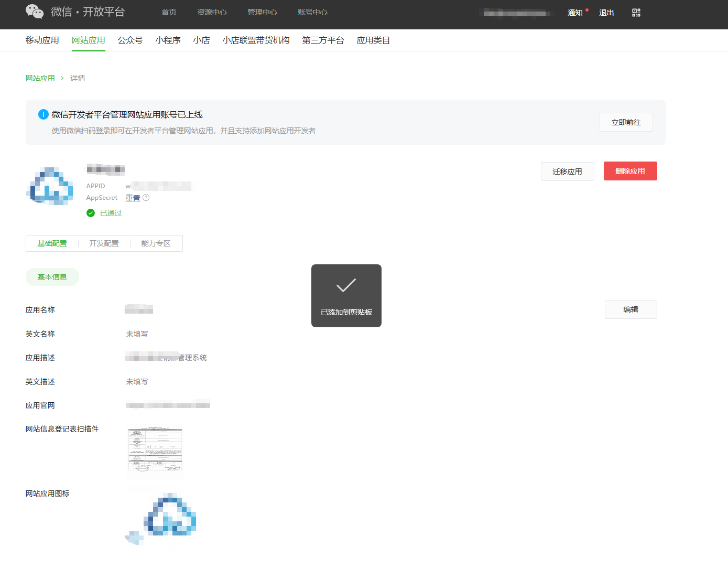Click 重置 AppSecret link
The image size is (728, 579).
point(133,198)
